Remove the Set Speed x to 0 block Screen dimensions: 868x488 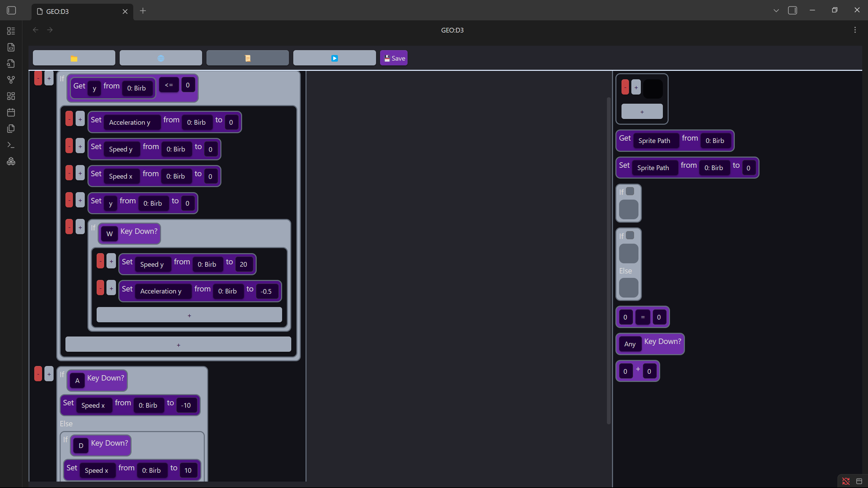(69, 173)
